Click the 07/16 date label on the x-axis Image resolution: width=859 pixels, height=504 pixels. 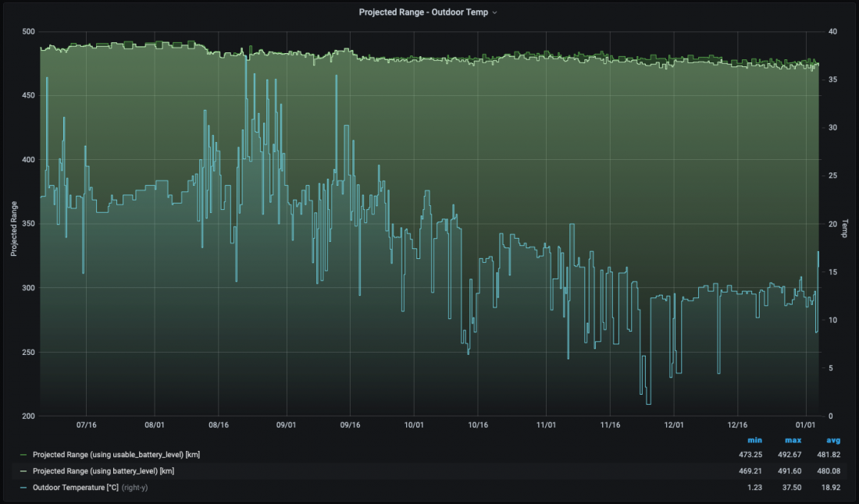pyautogui.click(x=86, y=425)
